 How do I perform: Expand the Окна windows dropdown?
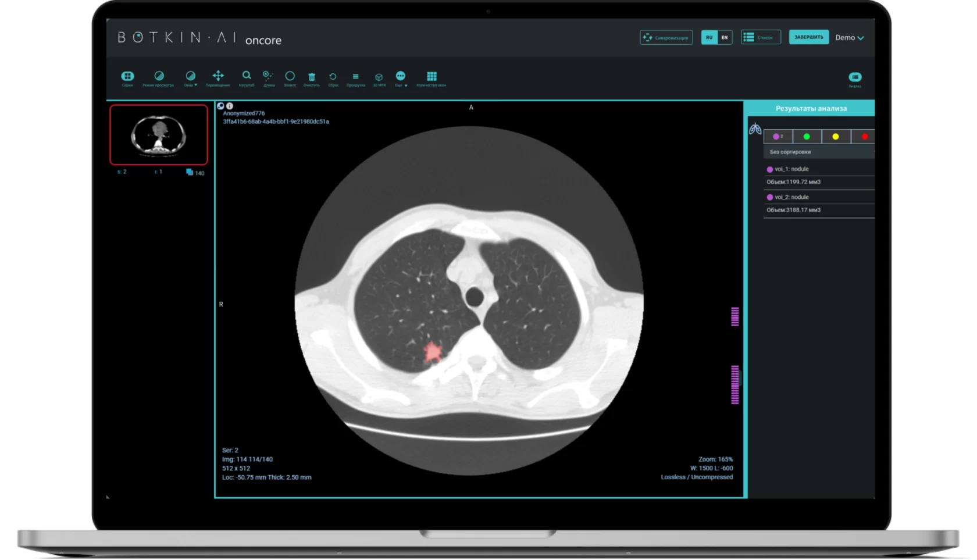[190, 79]
